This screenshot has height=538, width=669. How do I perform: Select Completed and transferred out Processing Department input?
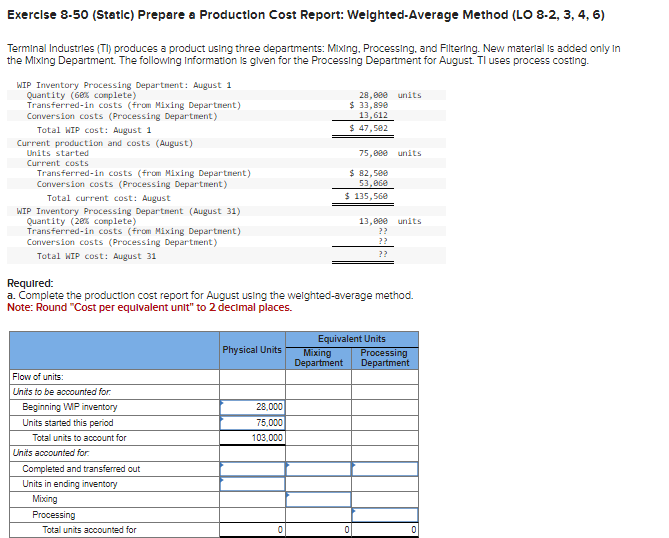pyautogui.click(x=385, y=469)
